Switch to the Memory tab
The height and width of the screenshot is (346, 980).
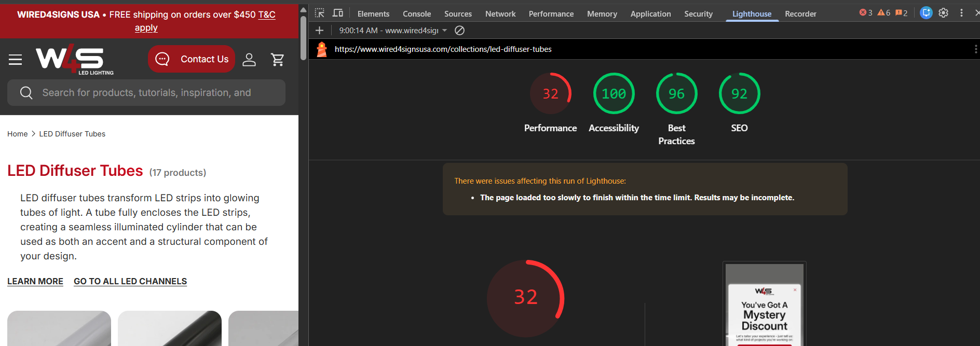click(x=602, y=14)
